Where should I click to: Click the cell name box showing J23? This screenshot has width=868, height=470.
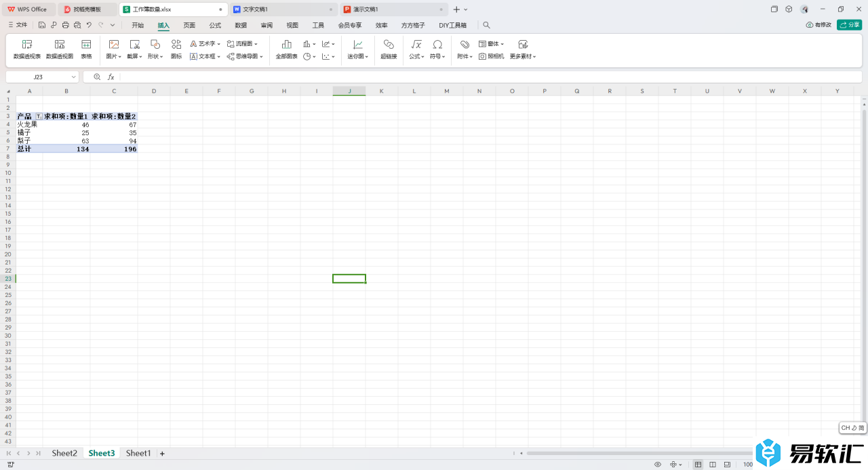42,77
